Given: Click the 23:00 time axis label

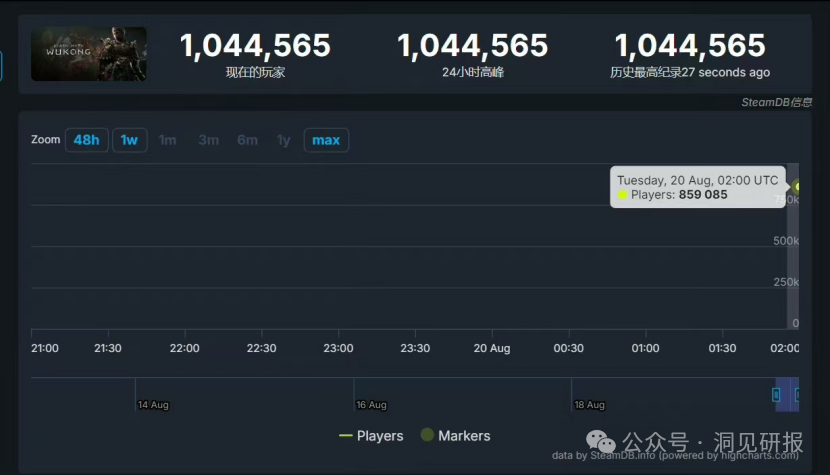Looking at the screenshot, I should pos(338,348).
